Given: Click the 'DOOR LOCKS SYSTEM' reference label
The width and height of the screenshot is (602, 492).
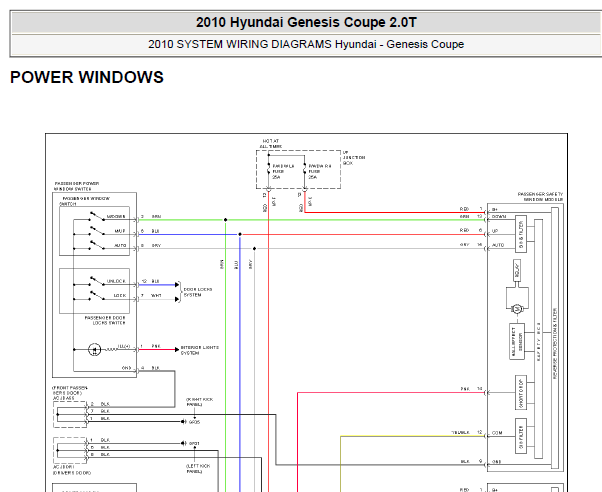Looking at the screenshot, I should pos(198,292).
